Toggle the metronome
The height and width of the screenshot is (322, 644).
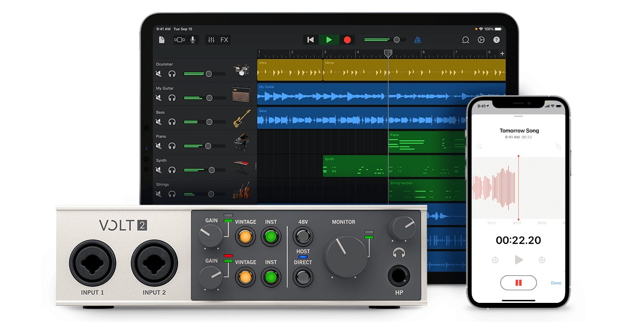point(418,40)
